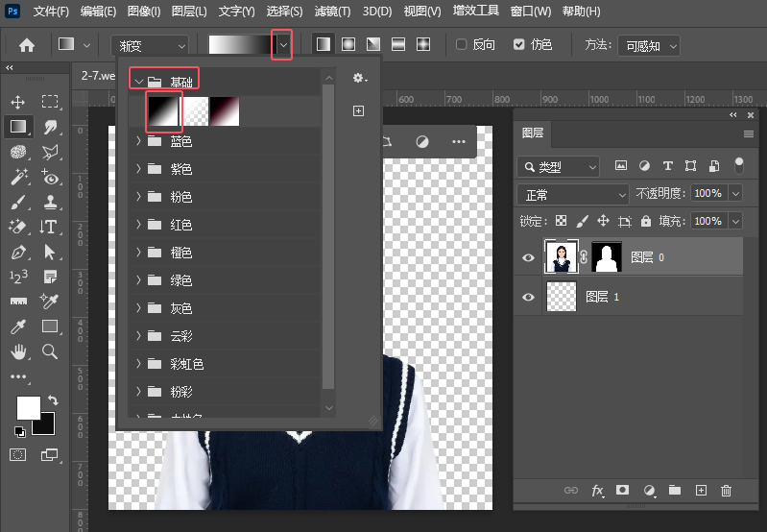
Task: Select the Red Eye tool
Action: pos(50,177)
